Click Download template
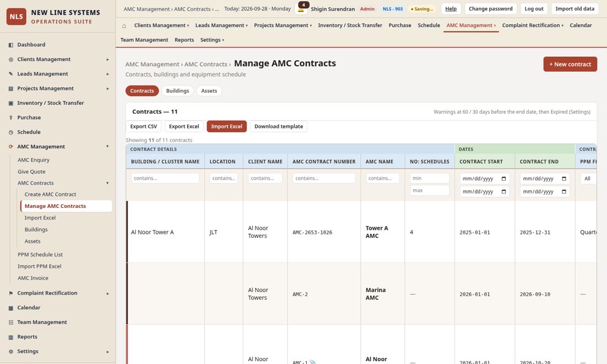 click(x=279, y=126)
